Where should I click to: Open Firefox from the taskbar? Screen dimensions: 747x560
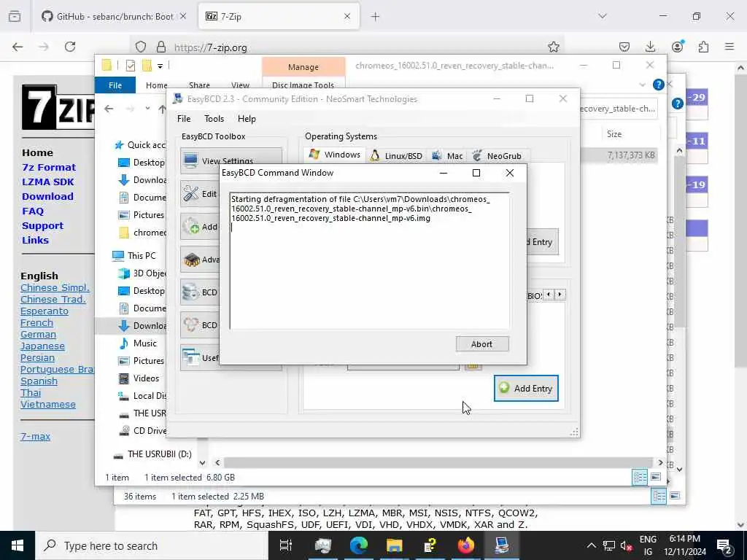coord(466,545)
